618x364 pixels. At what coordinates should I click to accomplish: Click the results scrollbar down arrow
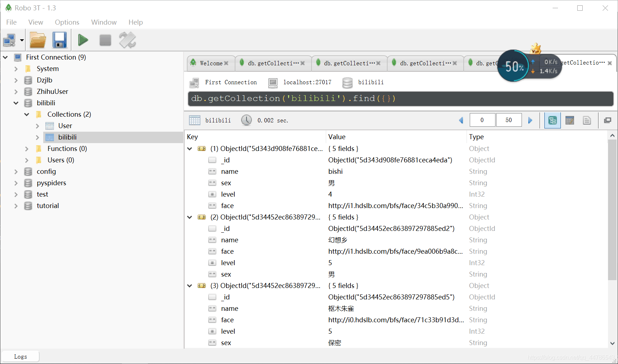tap(612, 343)
